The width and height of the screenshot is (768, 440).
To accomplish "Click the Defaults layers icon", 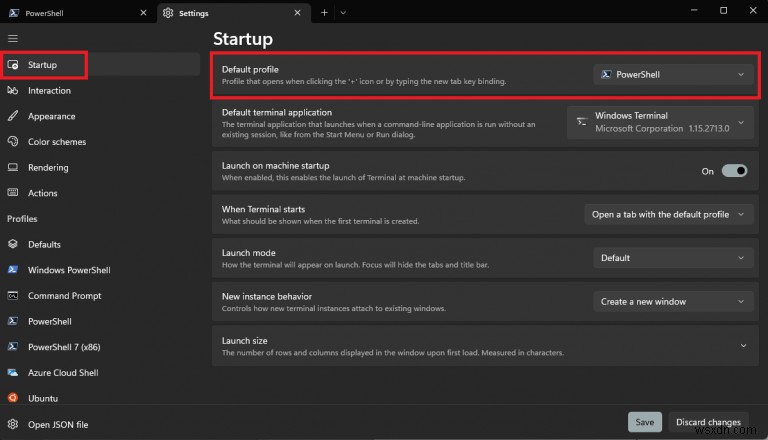I will 13,244.
